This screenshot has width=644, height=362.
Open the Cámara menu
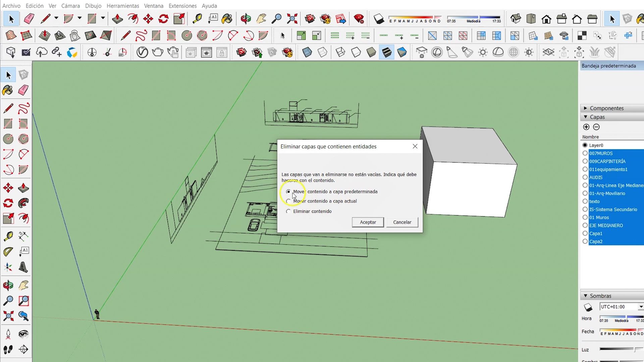pyautogui.click(x=70, y=6)
